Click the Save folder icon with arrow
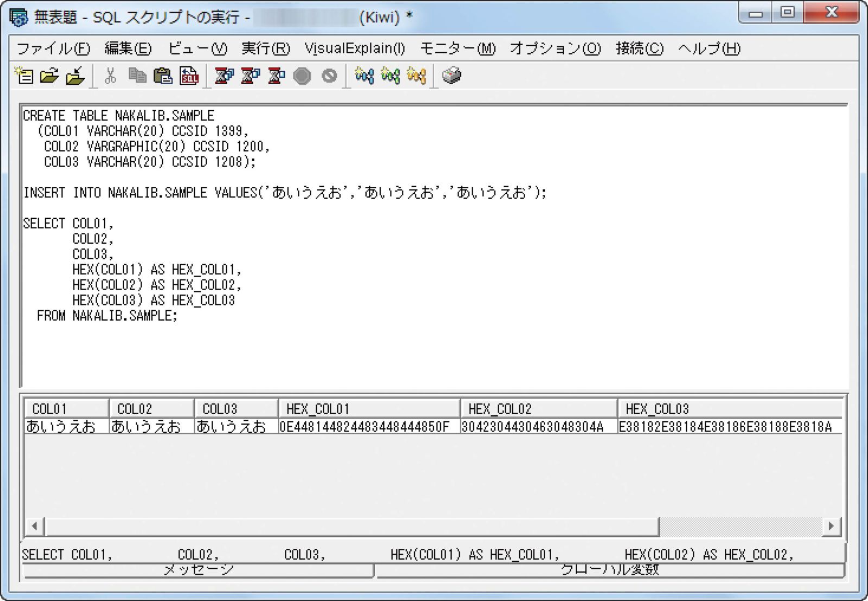Image resolution: width=868 pixels, height=601 pixels. point(75,76)
